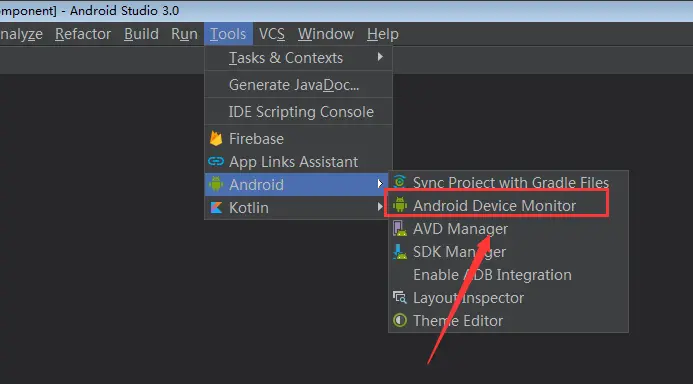
Task: Select the Firebase menu entry text
Action: (x=256, y=139)
